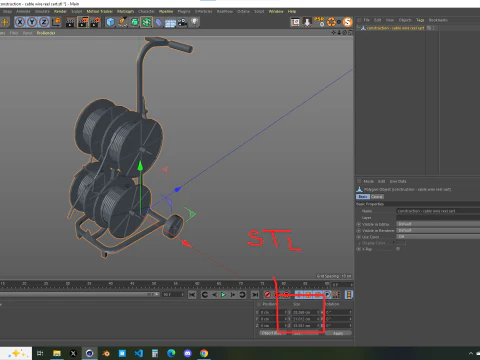Click the orange S plugin icon
Viewport: 480px width, 360px height.
coord(348,22)
